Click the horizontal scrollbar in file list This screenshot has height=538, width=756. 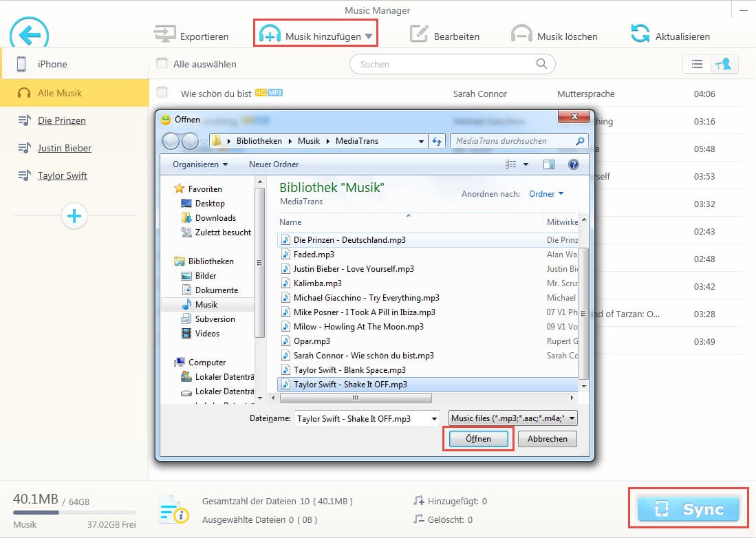(356, 398)
